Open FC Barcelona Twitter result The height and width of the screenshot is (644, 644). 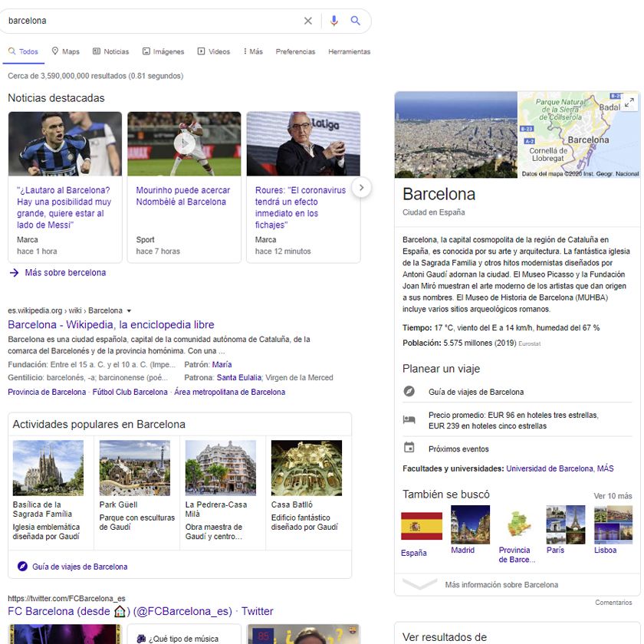click(x=140, y=611)
